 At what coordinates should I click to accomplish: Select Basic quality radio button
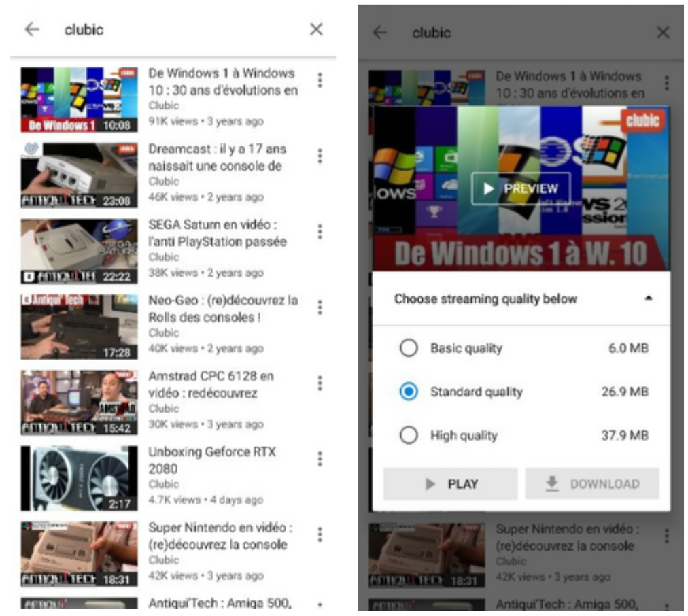tap(409, 348)
